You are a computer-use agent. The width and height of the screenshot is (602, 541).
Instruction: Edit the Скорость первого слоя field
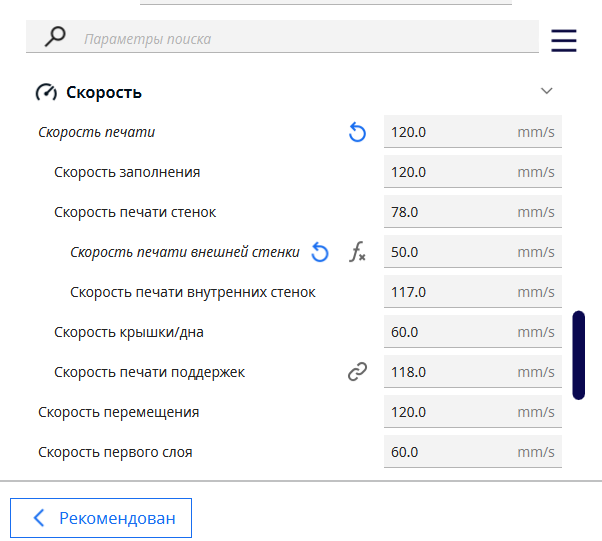450,452
